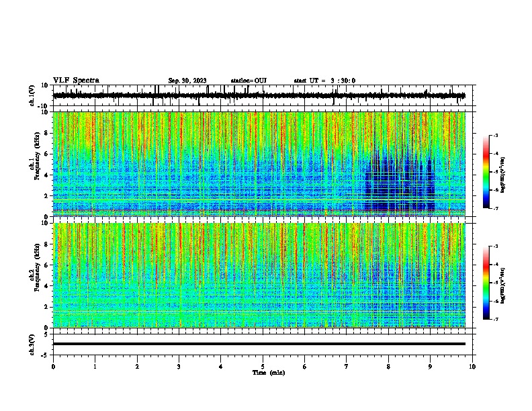The image size is (532, 411).
Task: Click the time axis tick label "3"
Action: pyautogui.click(x=179, y=367)
